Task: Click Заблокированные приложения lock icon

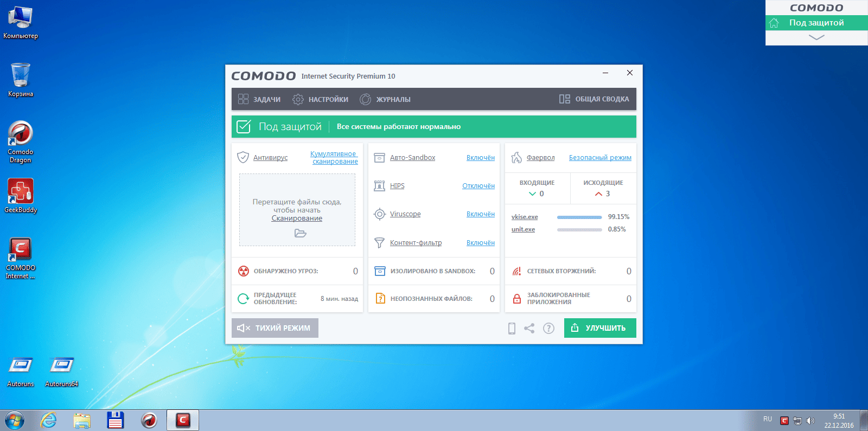Action: point(517,299)
